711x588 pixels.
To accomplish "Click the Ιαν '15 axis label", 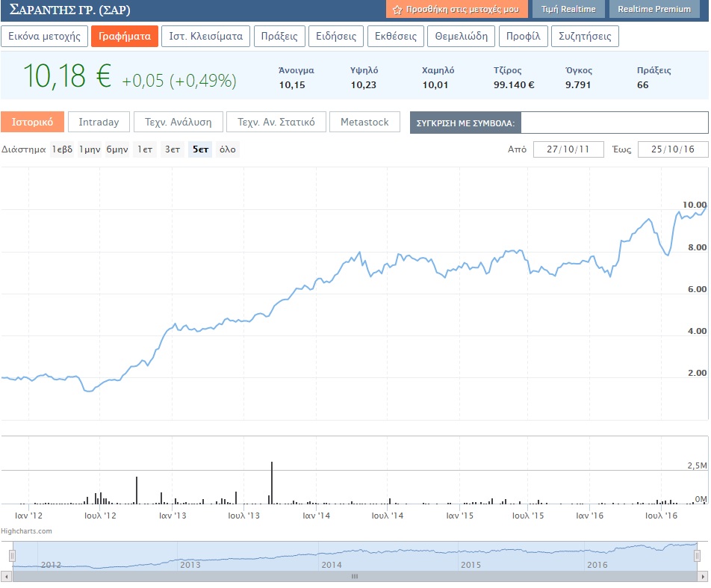I will 459,516.
